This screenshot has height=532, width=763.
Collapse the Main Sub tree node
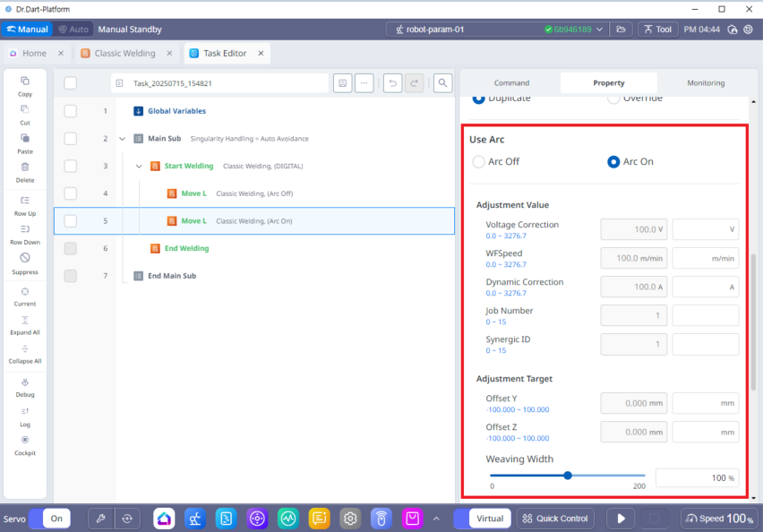coord(122,139)
